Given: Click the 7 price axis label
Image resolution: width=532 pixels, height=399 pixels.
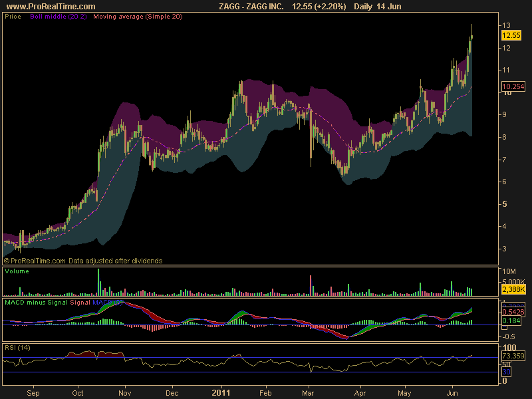Looking at the screenshot, I should pos(504,160).
